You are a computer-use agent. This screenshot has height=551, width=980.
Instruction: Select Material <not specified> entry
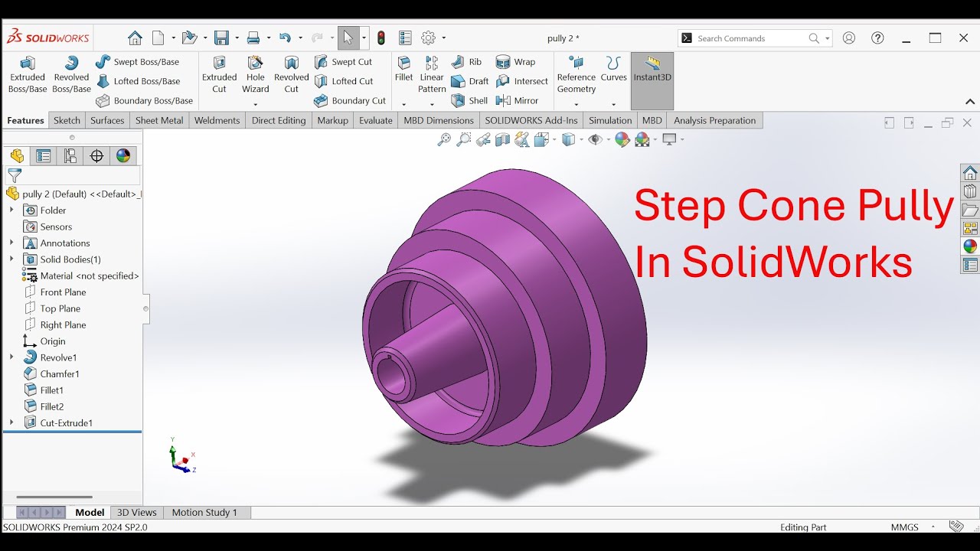[81, 275]
